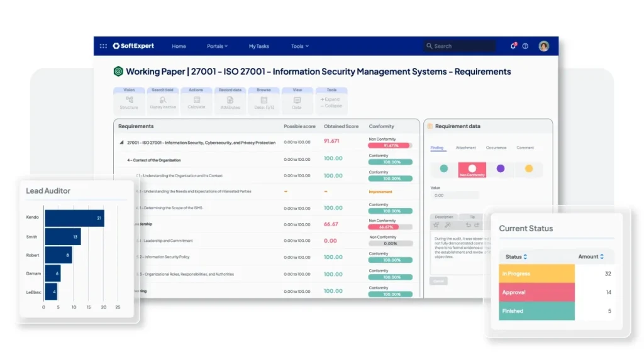The width and height of the screenshot is (644, 362).
Task: Open the help question mark icon
Action: (525, 46)
